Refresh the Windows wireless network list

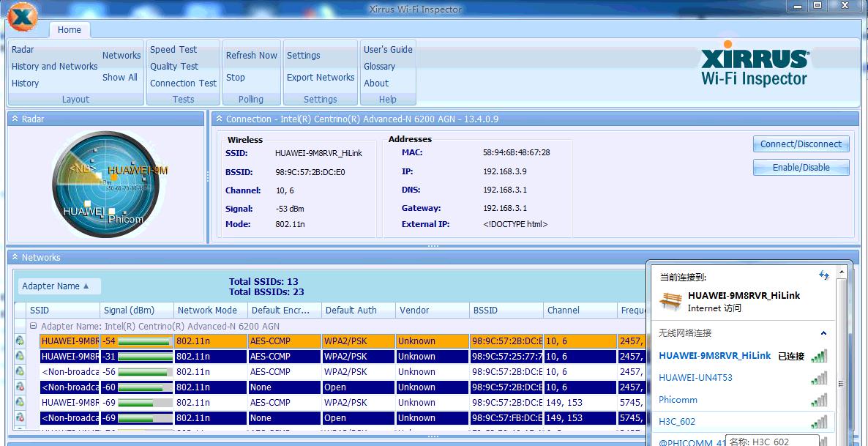(824, 275)
